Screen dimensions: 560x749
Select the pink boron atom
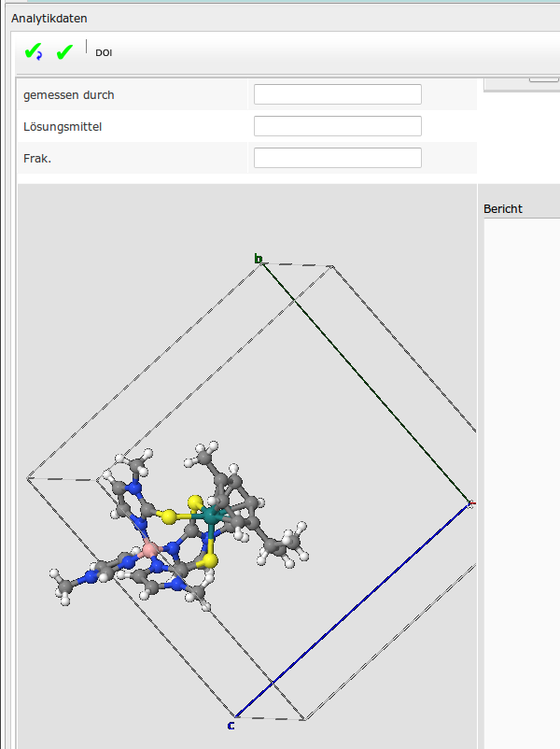147,550
